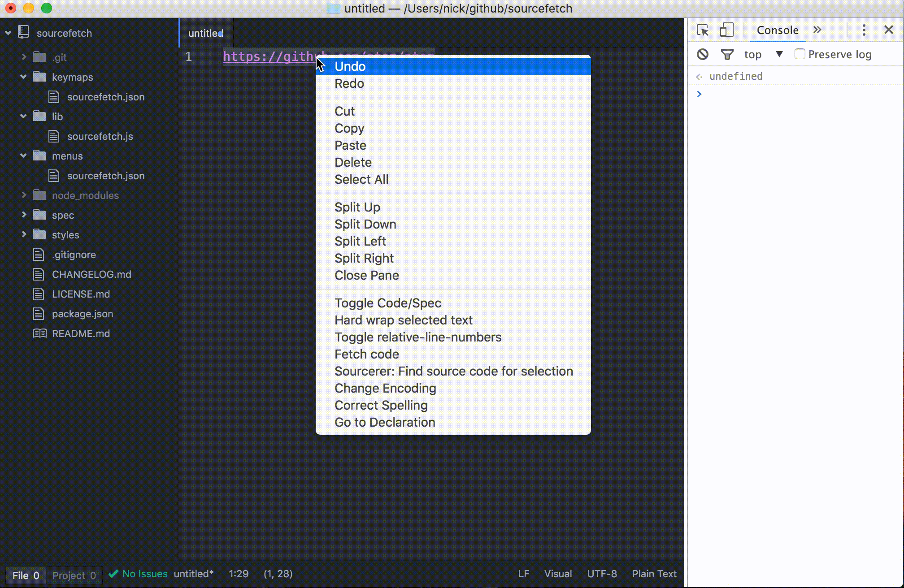Click the sourcefetch project icon in the tree

pyautogui.click(x=22, y=32)
